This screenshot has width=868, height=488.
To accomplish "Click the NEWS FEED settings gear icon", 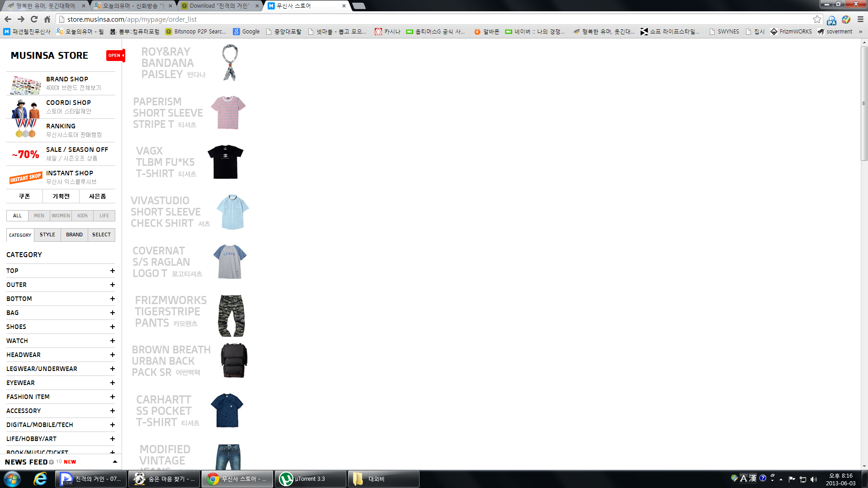I will pos(51,462).
